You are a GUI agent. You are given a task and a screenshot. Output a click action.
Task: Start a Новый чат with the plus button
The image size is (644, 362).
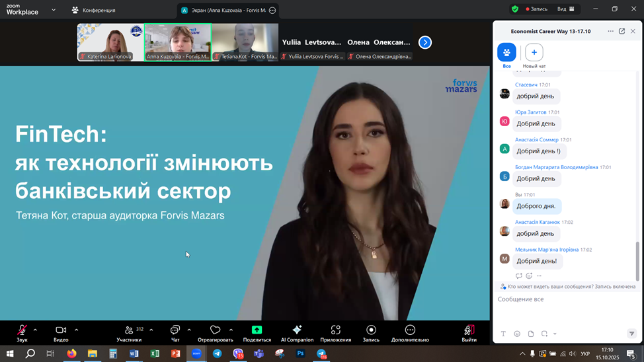(x=534, y=53)
